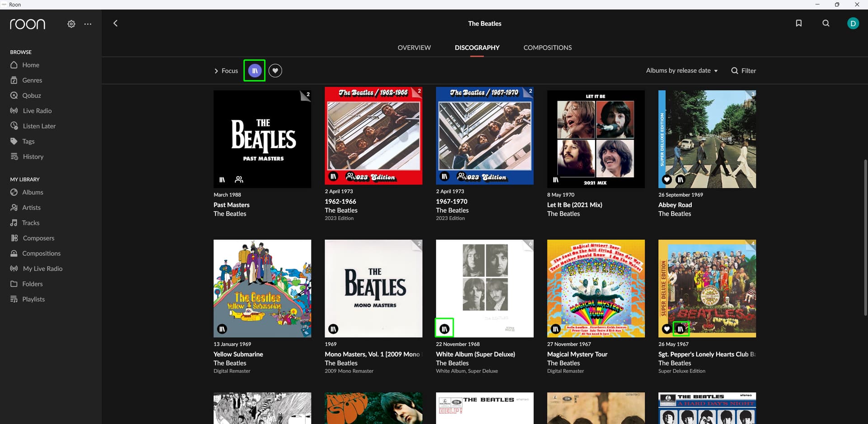This screenshot has width=868, height=424.
Task: Open Genres in sidebar
Action: coord(26,80)
